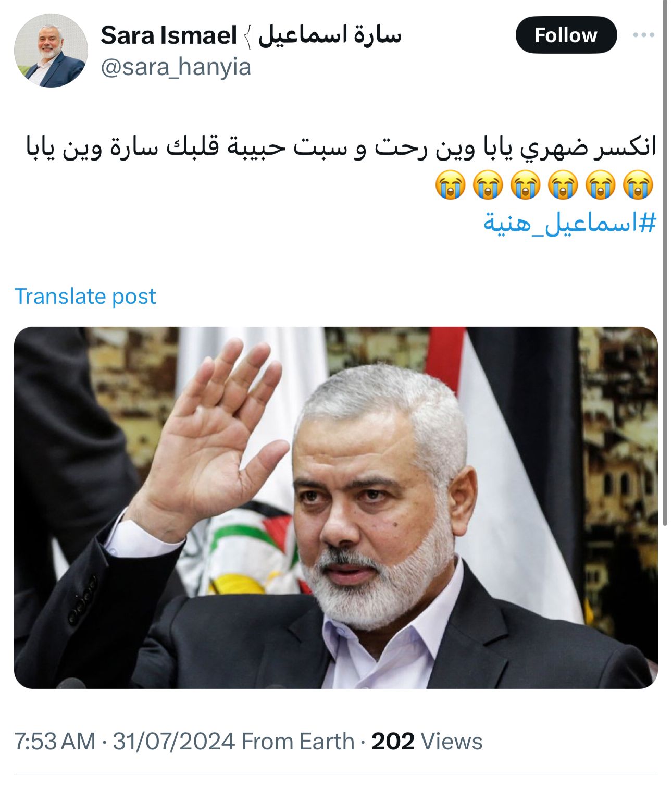
Task: Select the #اسماعيل_هنية hashtag
Action: pyautogui.click(x=569, y=223)
